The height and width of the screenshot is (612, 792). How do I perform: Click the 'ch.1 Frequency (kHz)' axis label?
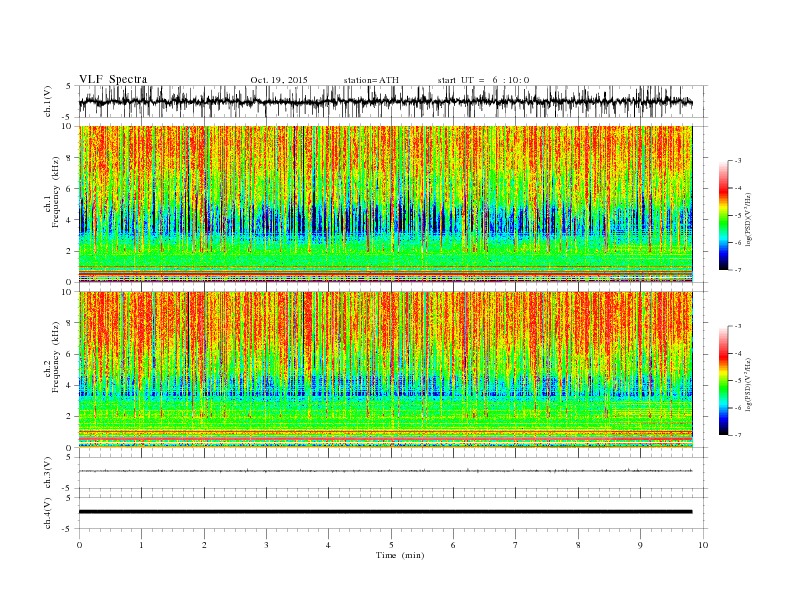click(x=52, y=192)
